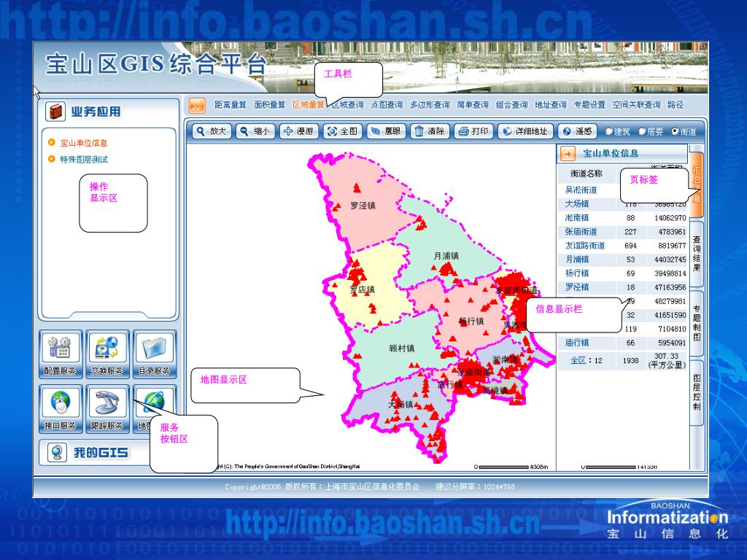The image size is (747, 560).
Task: Click the 月浦镇 label on the map
Action: (446, 256)
